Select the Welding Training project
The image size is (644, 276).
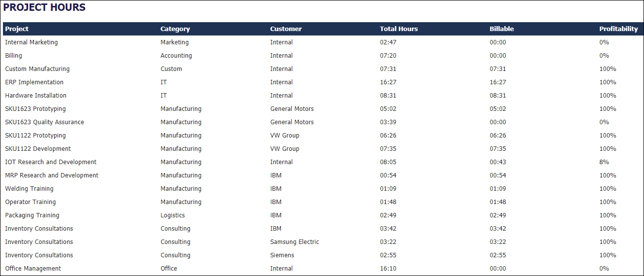[x=30, y=189]
